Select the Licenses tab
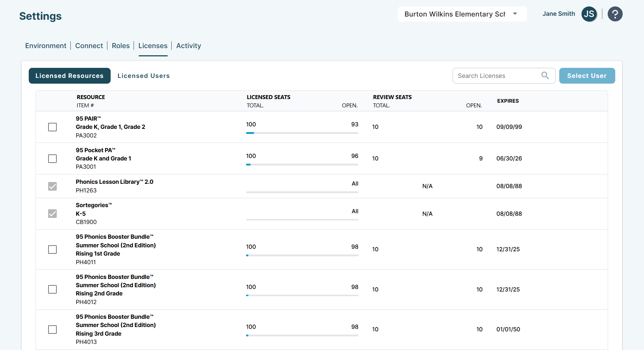This screenshot has width=644, height=350. [153, 46]
